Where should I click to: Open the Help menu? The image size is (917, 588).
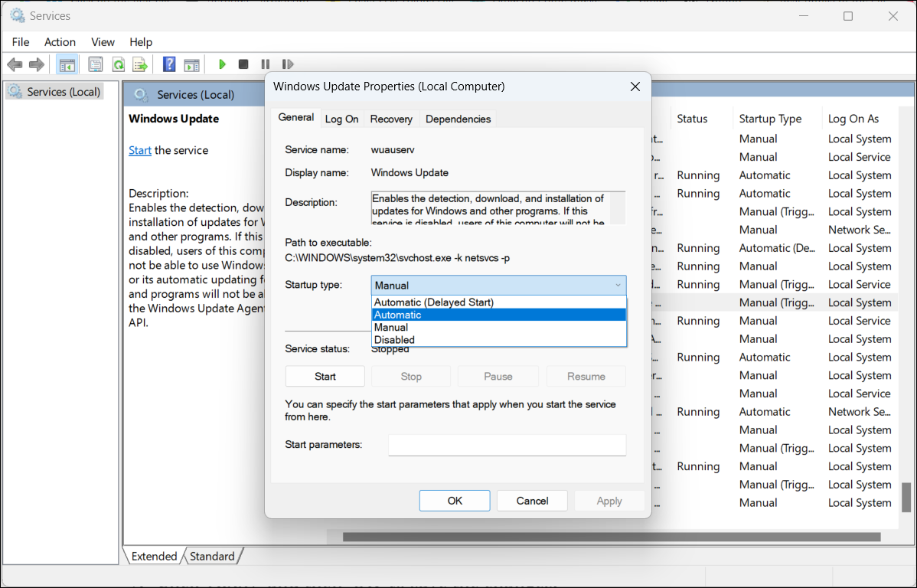click(x=141, y=42)
